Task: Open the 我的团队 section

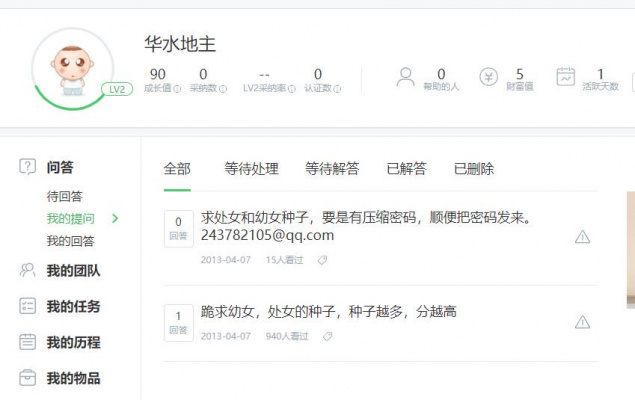Action: [x=73, y=270]
